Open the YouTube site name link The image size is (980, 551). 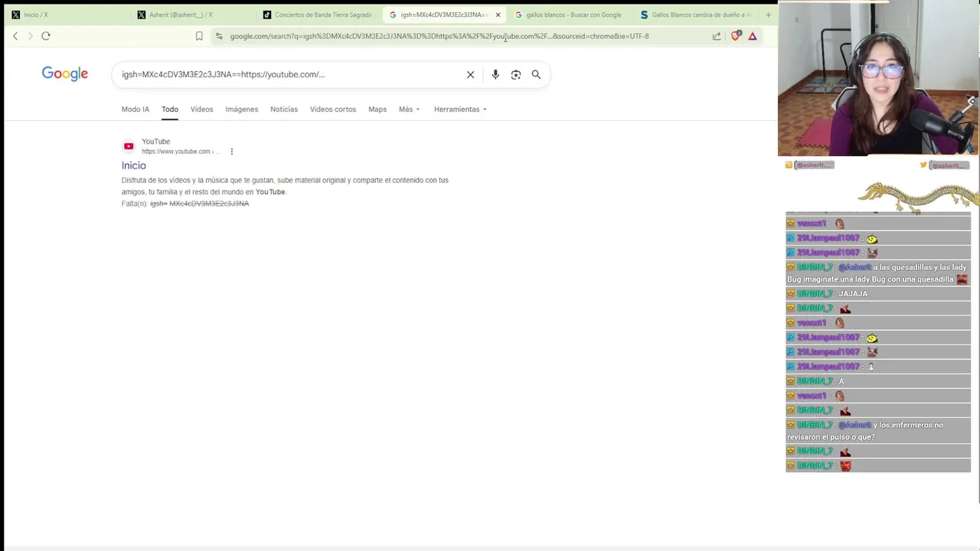point(156,142)
